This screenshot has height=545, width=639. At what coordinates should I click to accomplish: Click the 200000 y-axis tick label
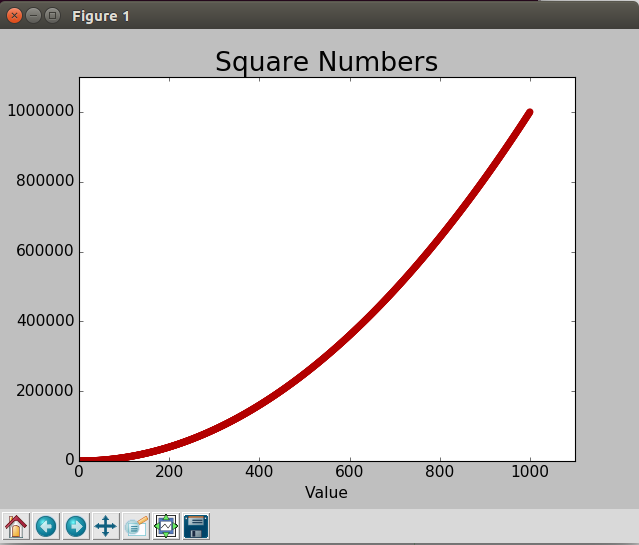point(45,391)
